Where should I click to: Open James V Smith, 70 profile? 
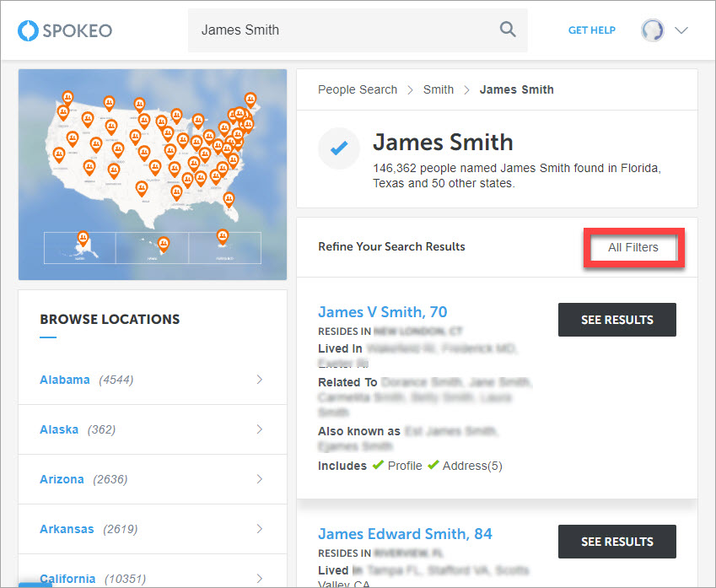[x=383, y=312]
